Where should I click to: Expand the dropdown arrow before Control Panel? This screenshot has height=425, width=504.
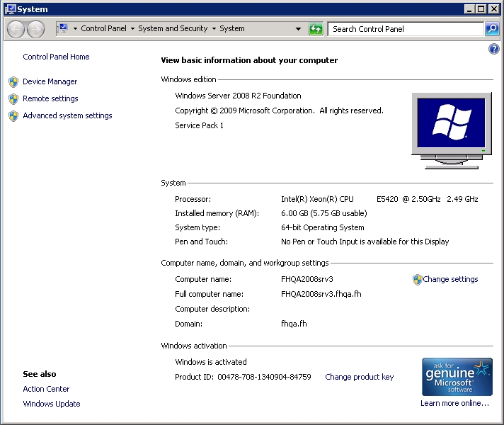click(x=75, y=28)
